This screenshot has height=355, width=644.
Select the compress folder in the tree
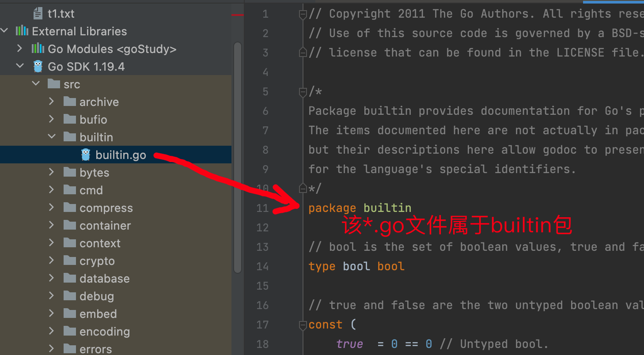point(106,208)
